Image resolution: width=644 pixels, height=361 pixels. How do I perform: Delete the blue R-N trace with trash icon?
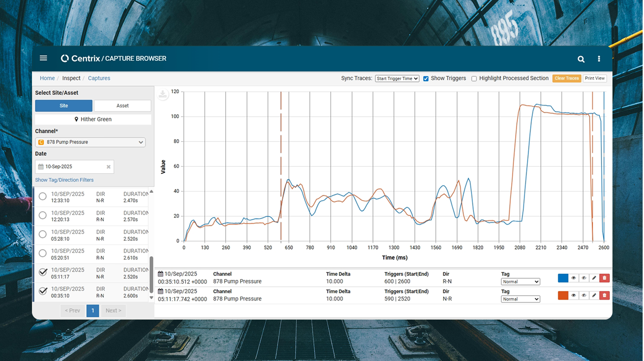pos(604,278)
